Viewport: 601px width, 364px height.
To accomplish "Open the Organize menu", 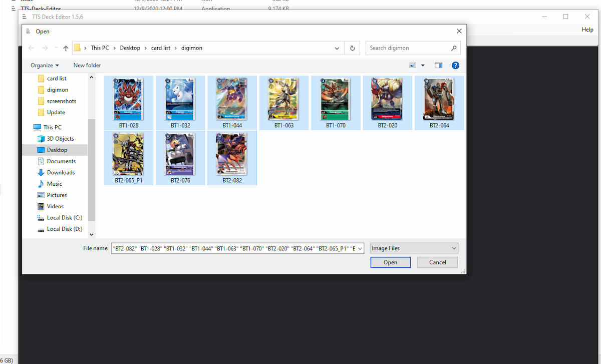I will (44, 65).
